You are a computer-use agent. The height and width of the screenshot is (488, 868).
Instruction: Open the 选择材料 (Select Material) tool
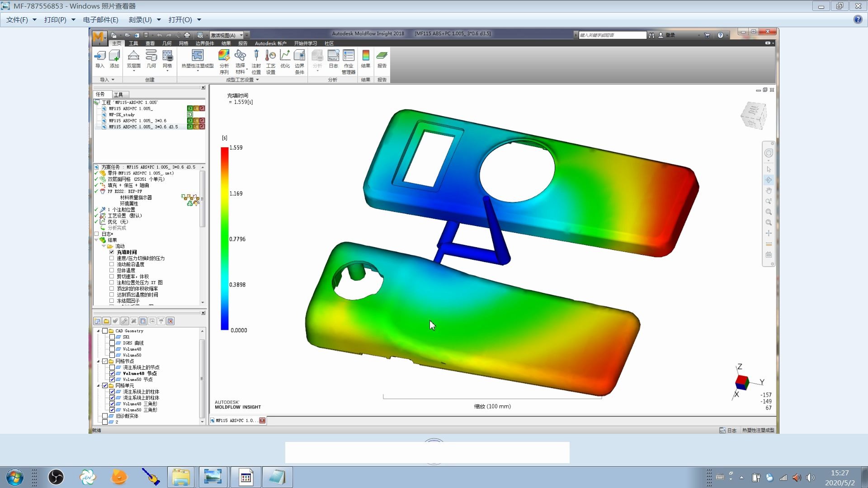click(240, 61)
